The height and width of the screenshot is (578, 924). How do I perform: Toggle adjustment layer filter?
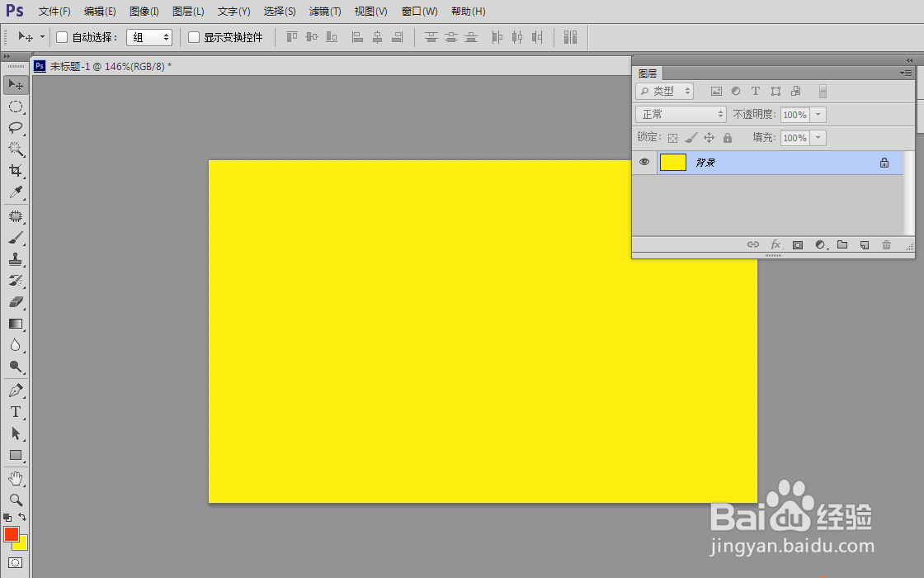(x=736, y=91)
